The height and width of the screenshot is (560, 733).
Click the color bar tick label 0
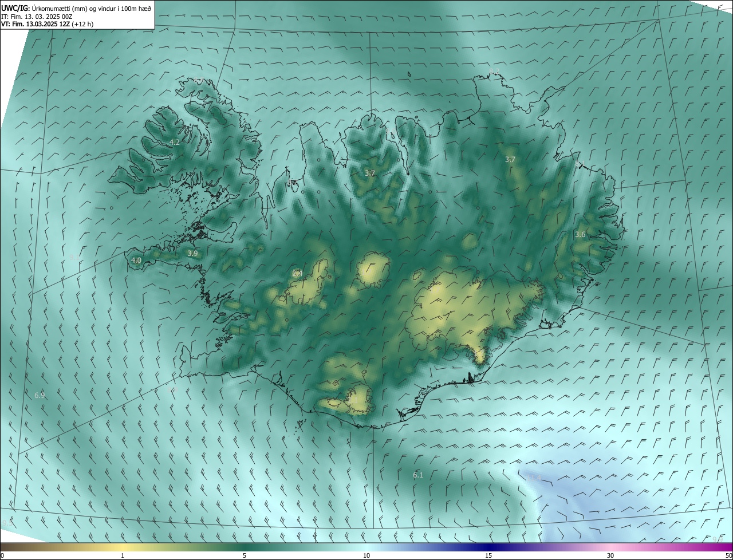pyautogui.click(x=2, y=555)
